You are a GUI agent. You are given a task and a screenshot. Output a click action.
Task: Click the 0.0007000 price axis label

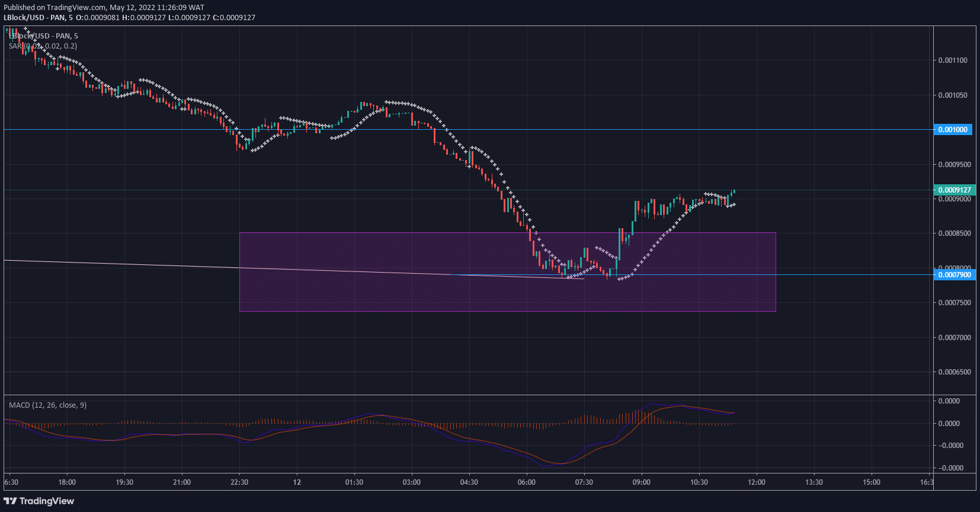point(955,338)
